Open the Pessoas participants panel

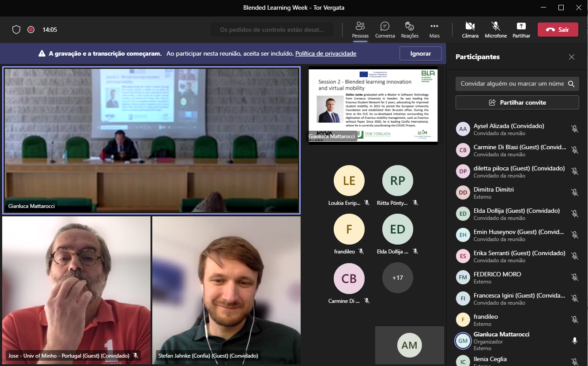pos(360,30)
